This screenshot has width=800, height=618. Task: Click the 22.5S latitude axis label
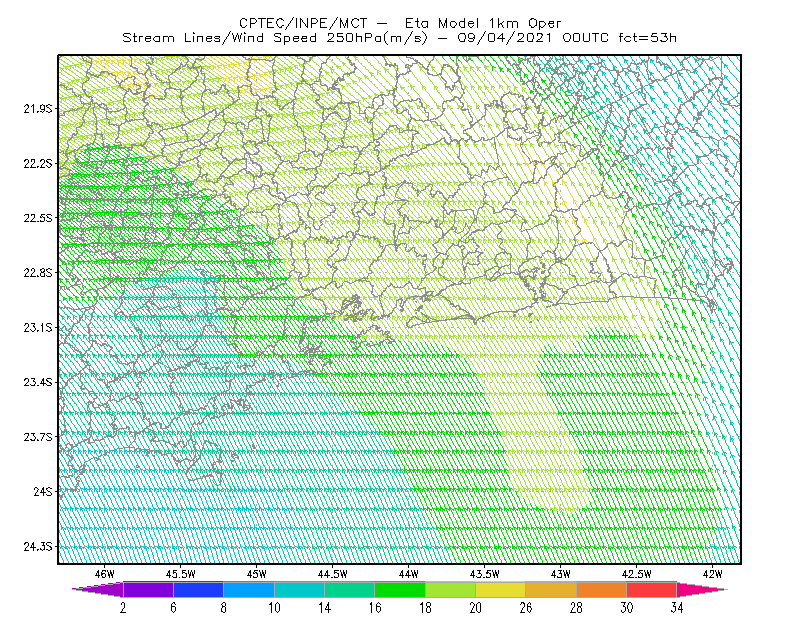pyautogui.click(x=38, y=218)
